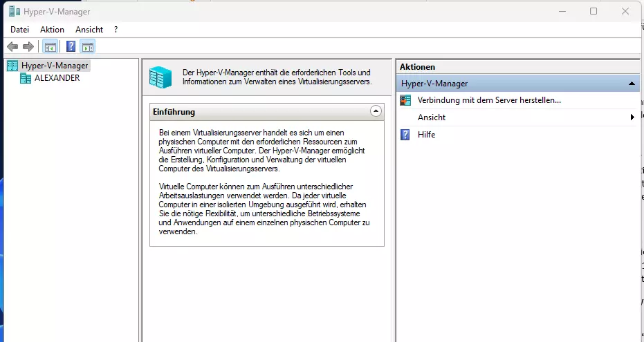
Task: Expand the Ansicht submenu arrow in Aktionen
Action: pyautogui.click(x=632, y=117)
